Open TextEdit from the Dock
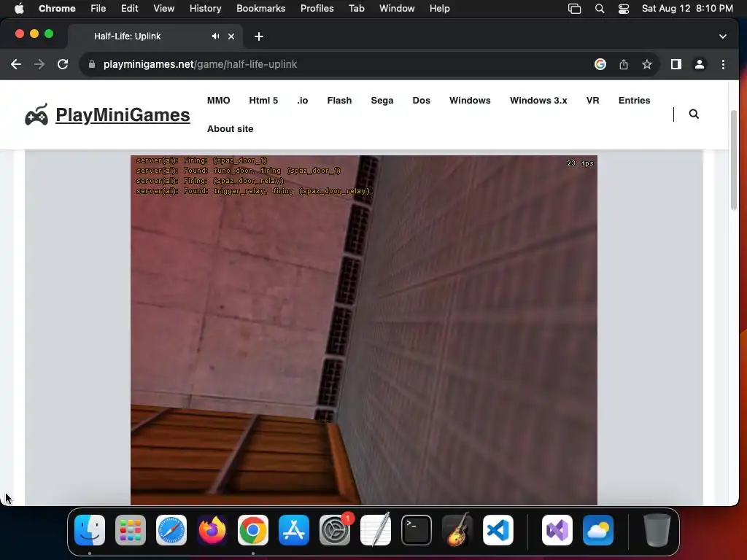 [376, 530]
